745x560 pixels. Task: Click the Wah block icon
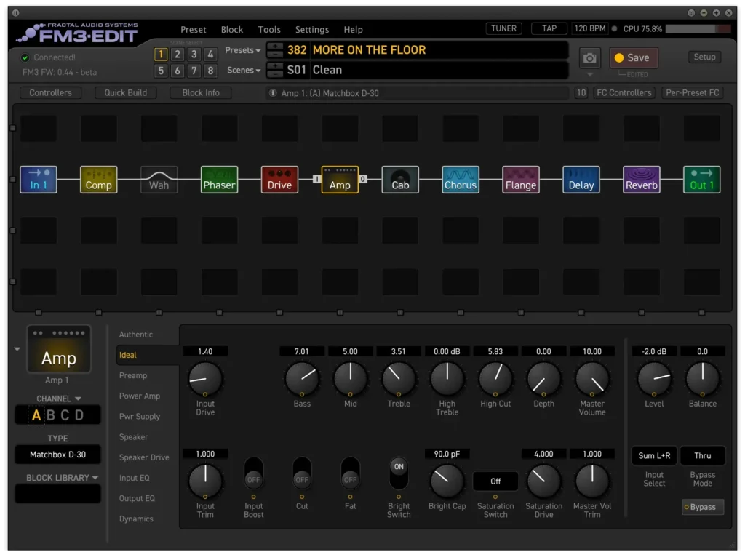pos(159,180)
